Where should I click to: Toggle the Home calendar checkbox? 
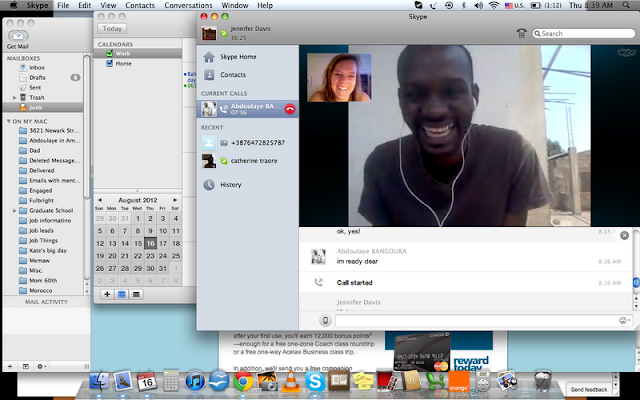tap(109, 63)
